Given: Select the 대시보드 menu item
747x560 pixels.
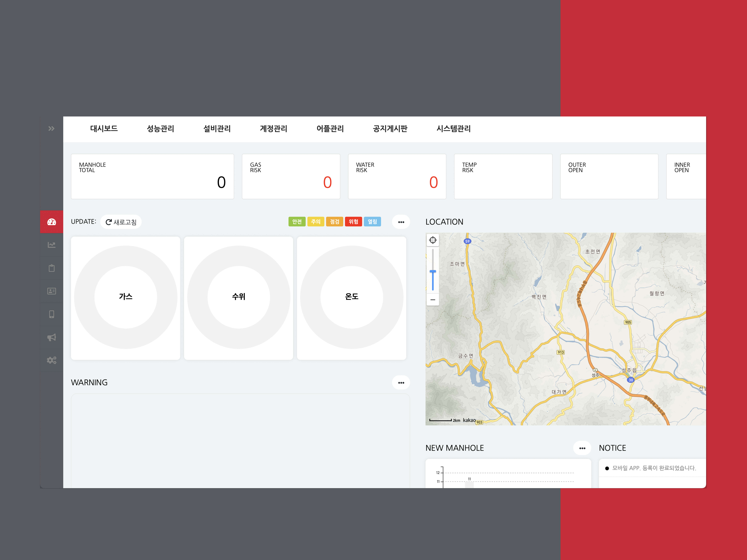Looking at the screenshot, I should click(x=104, y=129).
